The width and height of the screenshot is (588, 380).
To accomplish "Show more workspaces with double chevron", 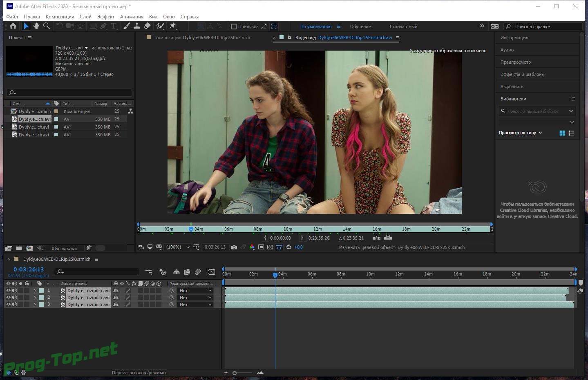I will [x=482, y=26].
